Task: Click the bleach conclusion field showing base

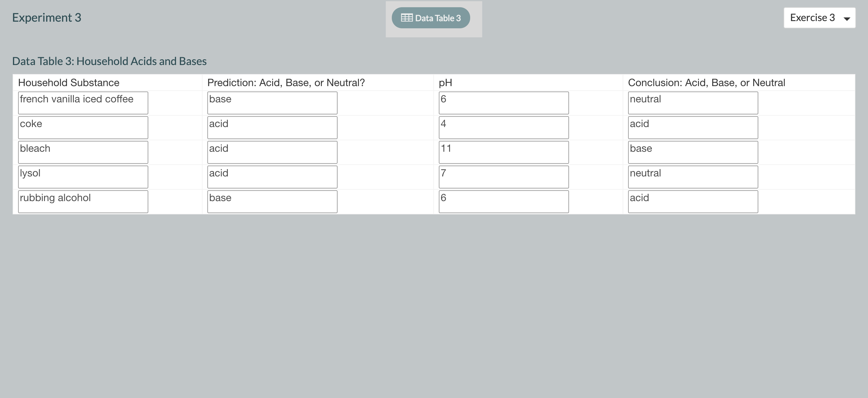Action: tap(693, 152)
